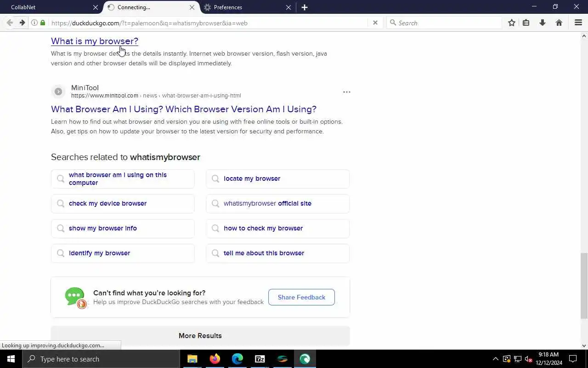Close the CollabNet tab
The width and height of the screenshot is (588, 368).
96,7
